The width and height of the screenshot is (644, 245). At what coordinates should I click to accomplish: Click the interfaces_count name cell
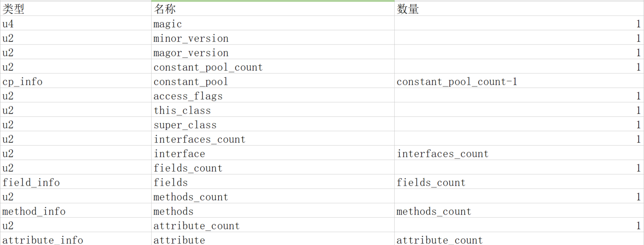pyautogui.click(x=199, y=139)
